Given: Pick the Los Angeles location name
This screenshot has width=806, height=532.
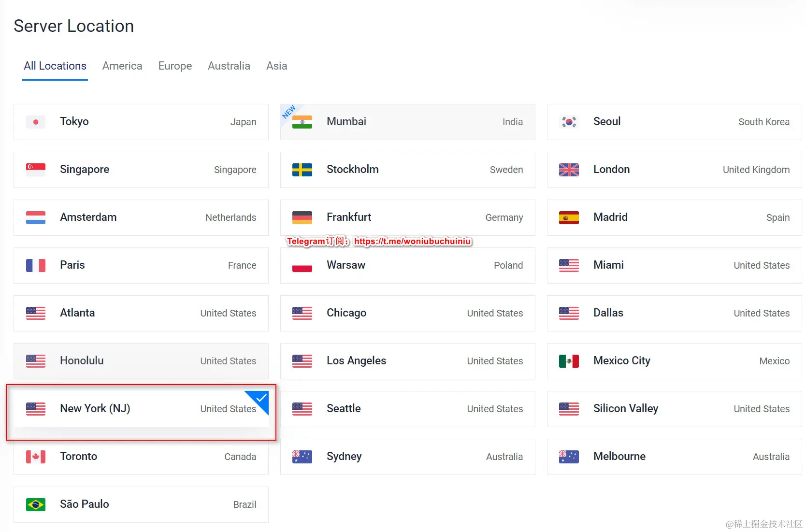Looking at the screenshot, I should point(357,361).
